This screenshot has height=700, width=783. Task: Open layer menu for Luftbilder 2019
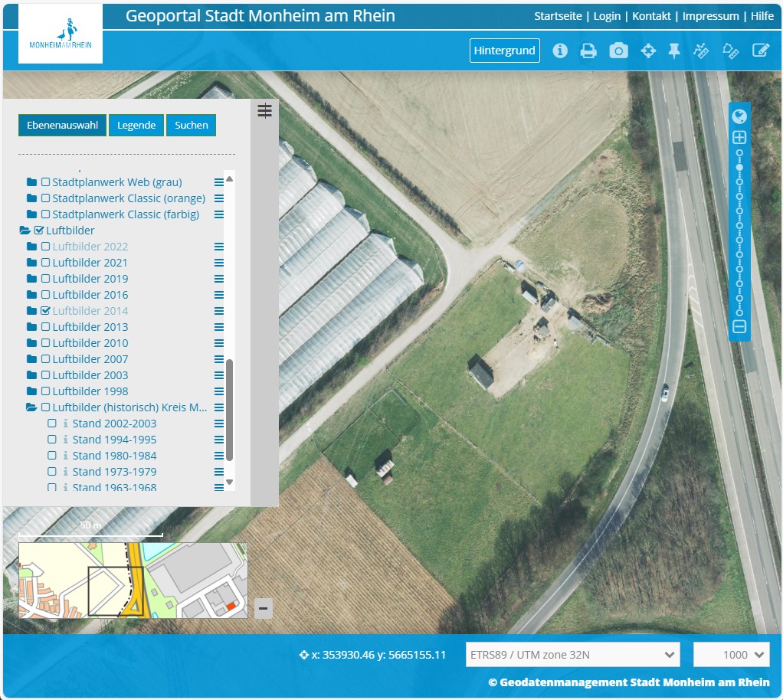coord(218,279)
